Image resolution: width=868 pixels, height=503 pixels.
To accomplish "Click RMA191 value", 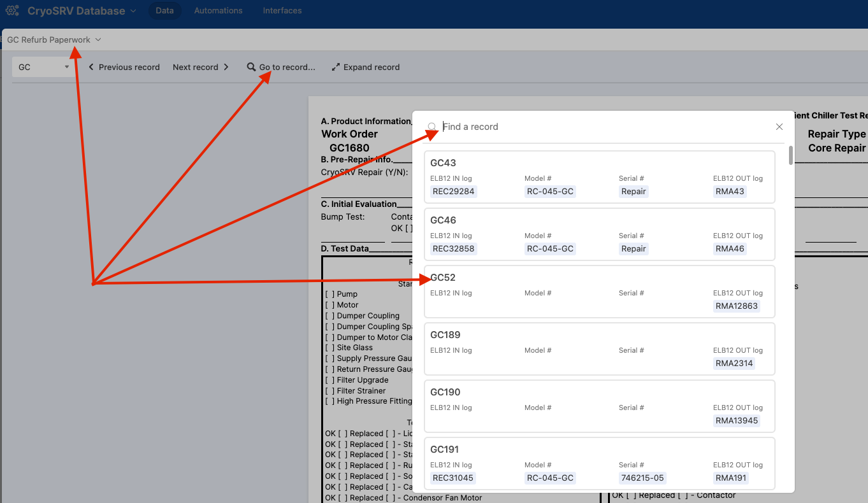I will pos(732,478).
